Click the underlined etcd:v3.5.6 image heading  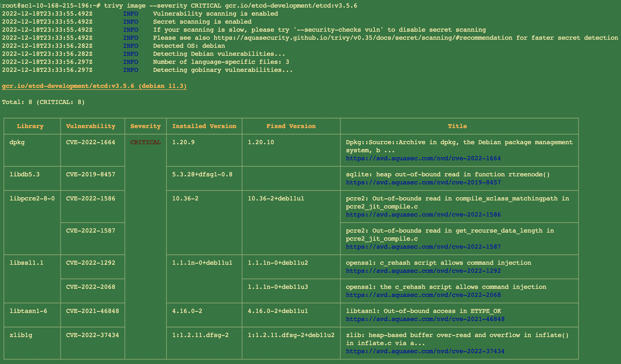coord(94,86)
